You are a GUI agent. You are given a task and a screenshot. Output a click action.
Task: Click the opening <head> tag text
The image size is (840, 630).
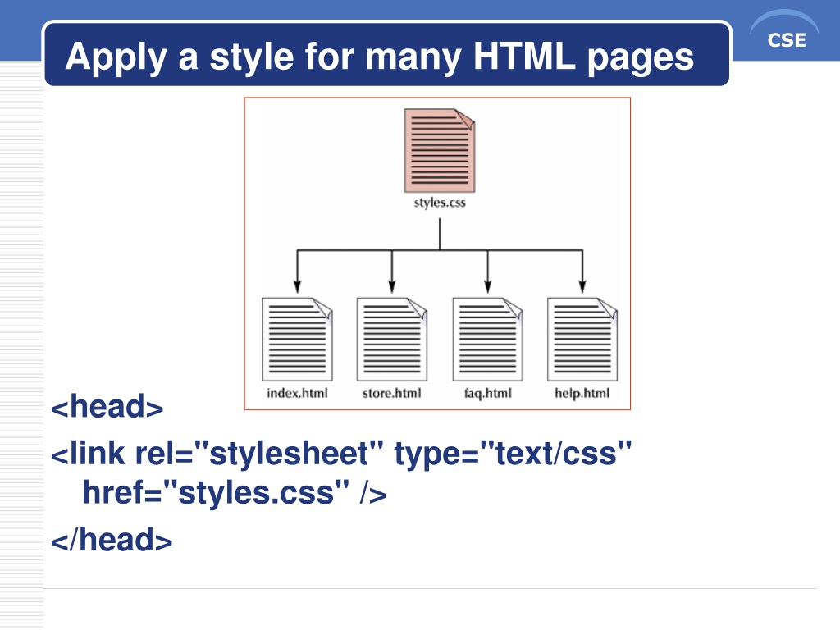(x=107, y=406)
